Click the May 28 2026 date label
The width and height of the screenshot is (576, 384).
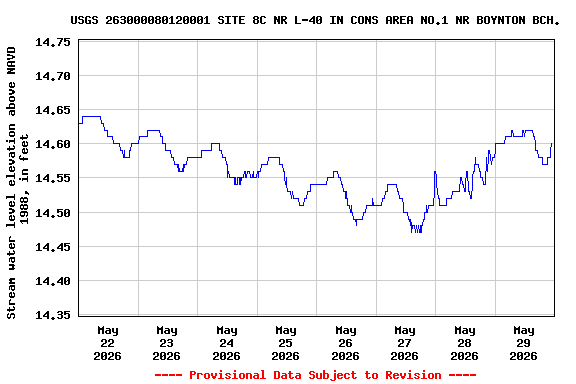(464, 343)
